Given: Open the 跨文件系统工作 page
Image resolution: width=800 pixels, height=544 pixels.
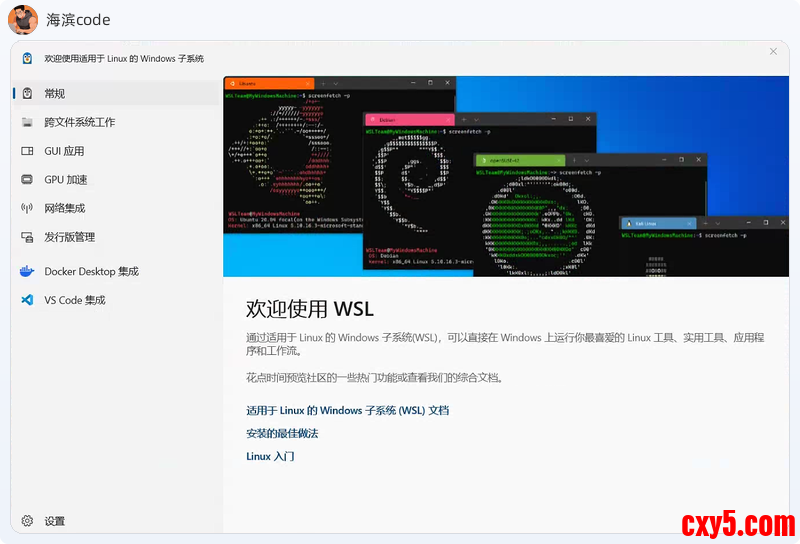Looking at the screenshot, I should (x=117, y=122).
